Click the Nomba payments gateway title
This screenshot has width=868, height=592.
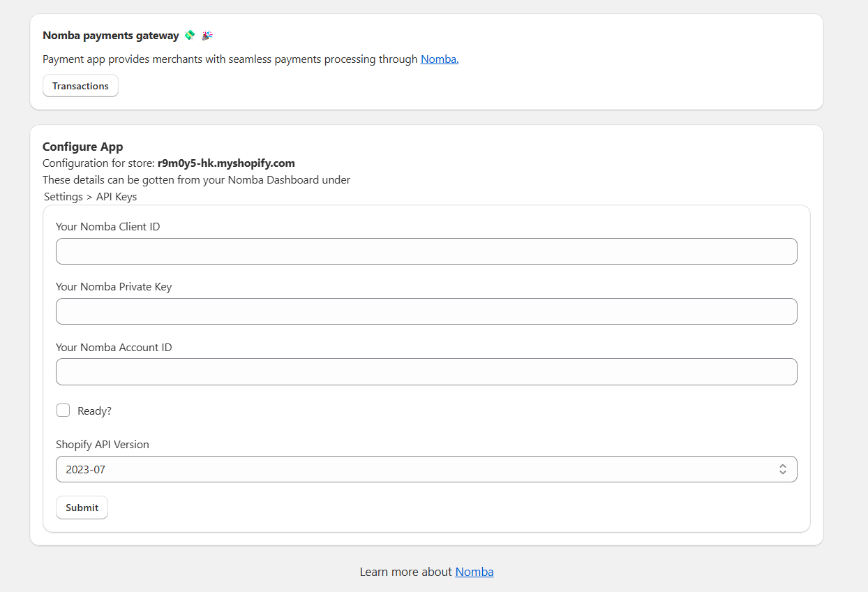(111, 35)
